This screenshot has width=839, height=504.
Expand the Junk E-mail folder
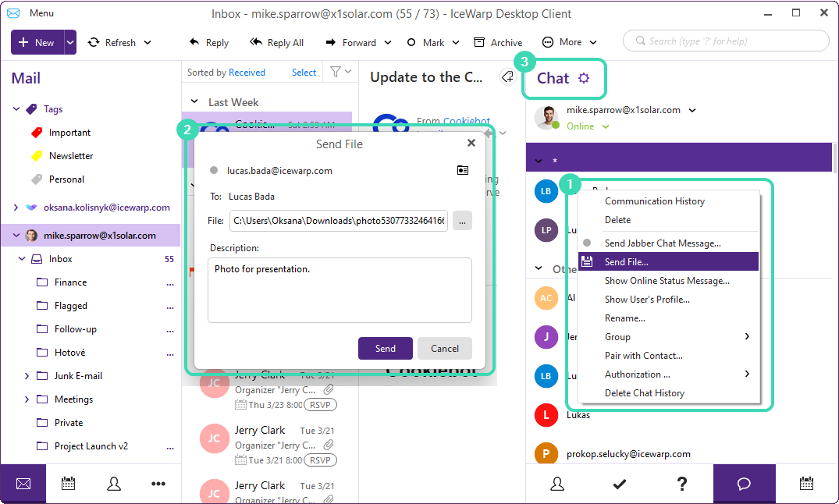[27, 376]
